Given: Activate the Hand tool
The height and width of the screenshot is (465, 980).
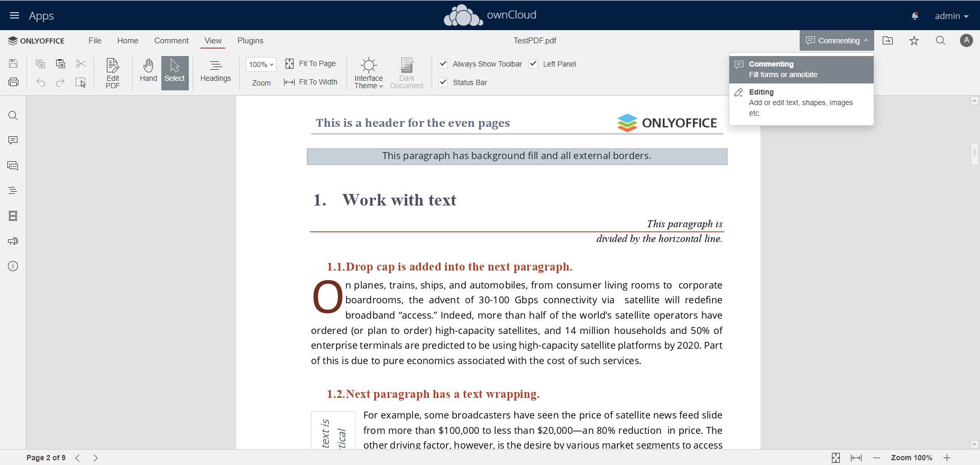Looking at the screenshot, I should click(148, 73).
